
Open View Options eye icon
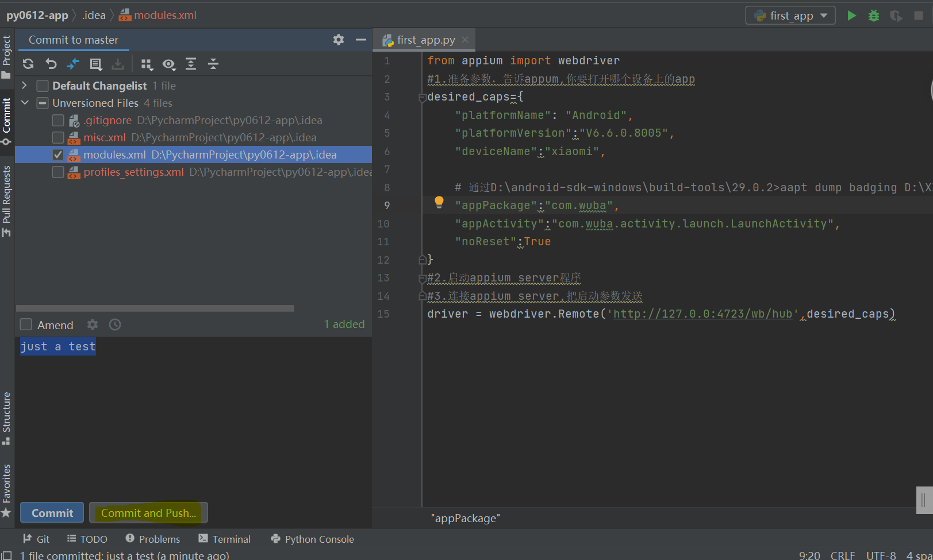click(x=169, y=64)
